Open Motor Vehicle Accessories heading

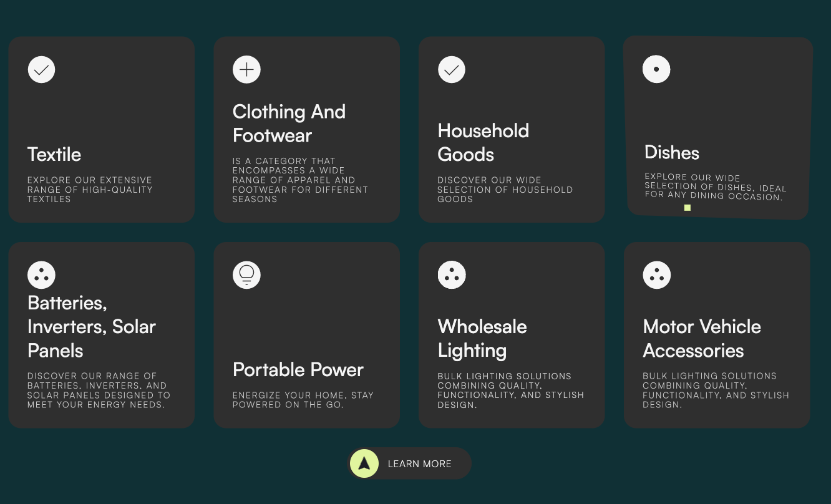(x=702, y=338)
